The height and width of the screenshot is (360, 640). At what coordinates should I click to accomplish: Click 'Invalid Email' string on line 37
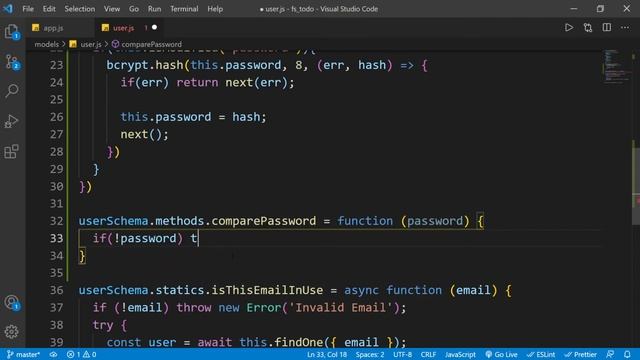[340, 307]
